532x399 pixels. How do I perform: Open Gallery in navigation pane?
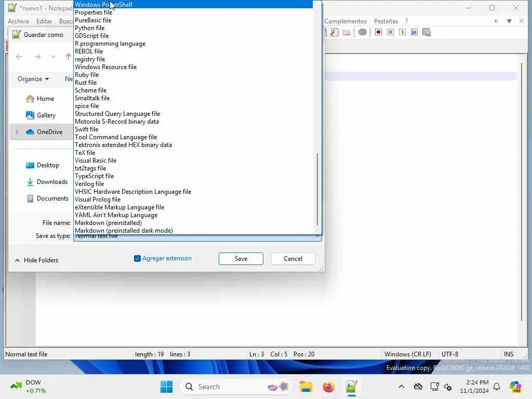tap(41, 115)
